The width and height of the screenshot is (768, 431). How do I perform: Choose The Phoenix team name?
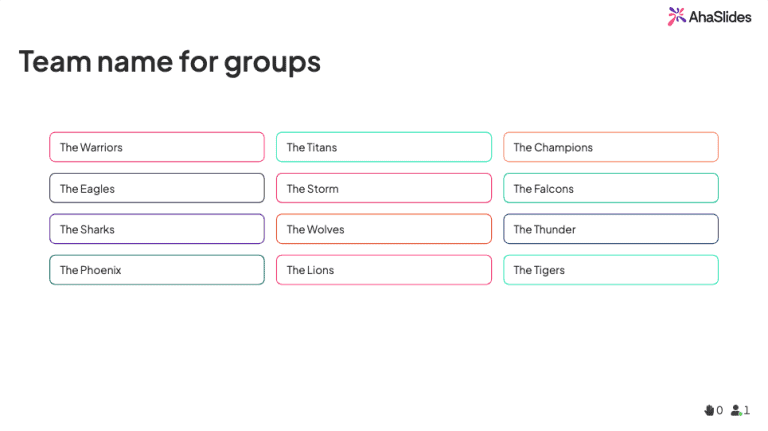157,270
